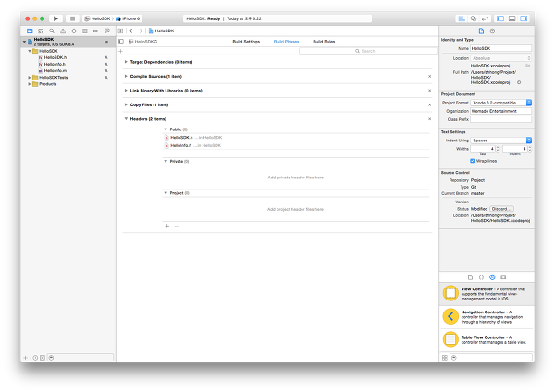This screenshot has width=555, height=392.
Task: Delete the Copy Files phase
Action: 430,104
